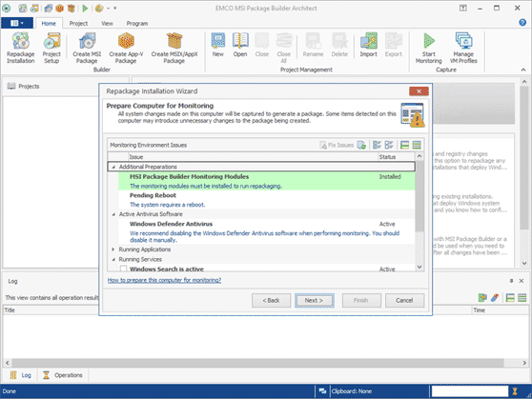
Task: Open Manage VM Profiles
Action: point(463,48)
